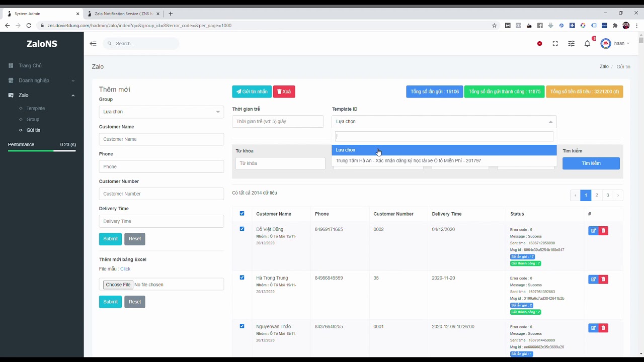Open the Group dropdown

162,112
